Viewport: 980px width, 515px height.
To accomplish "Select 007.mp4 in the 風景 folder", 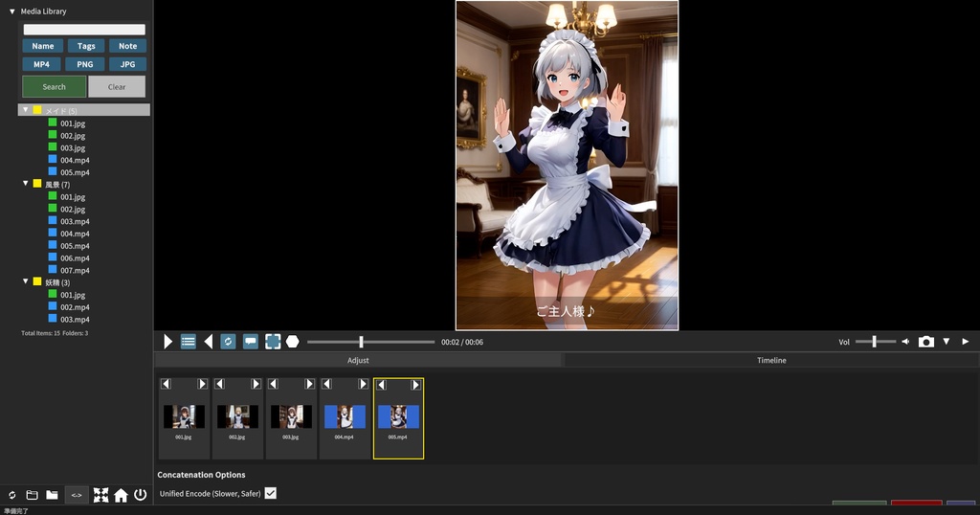I will [x=75, y=270].
